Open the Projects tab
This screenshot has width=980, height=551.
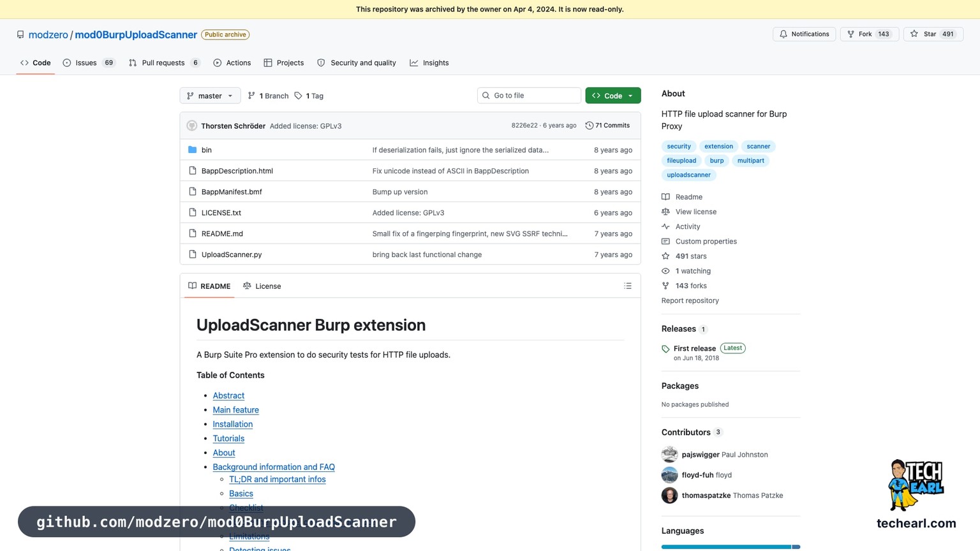tap(284, 62)
